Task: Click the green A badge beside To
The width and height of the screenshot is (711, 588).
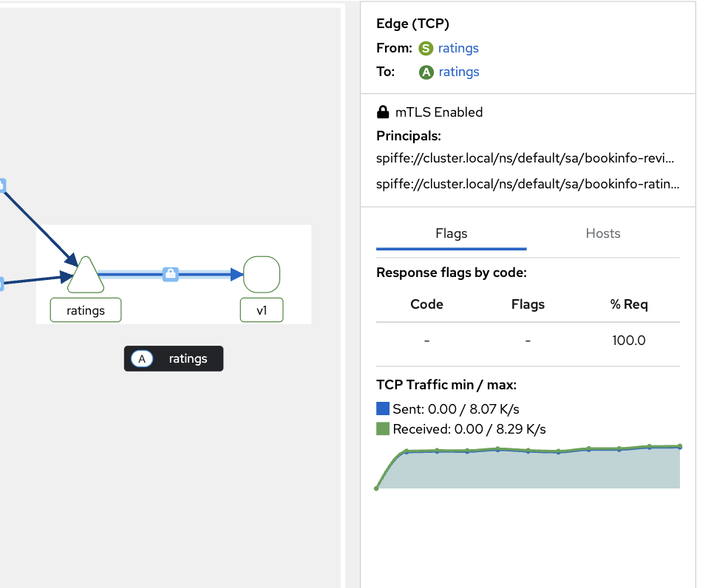Action: (426, 72)
